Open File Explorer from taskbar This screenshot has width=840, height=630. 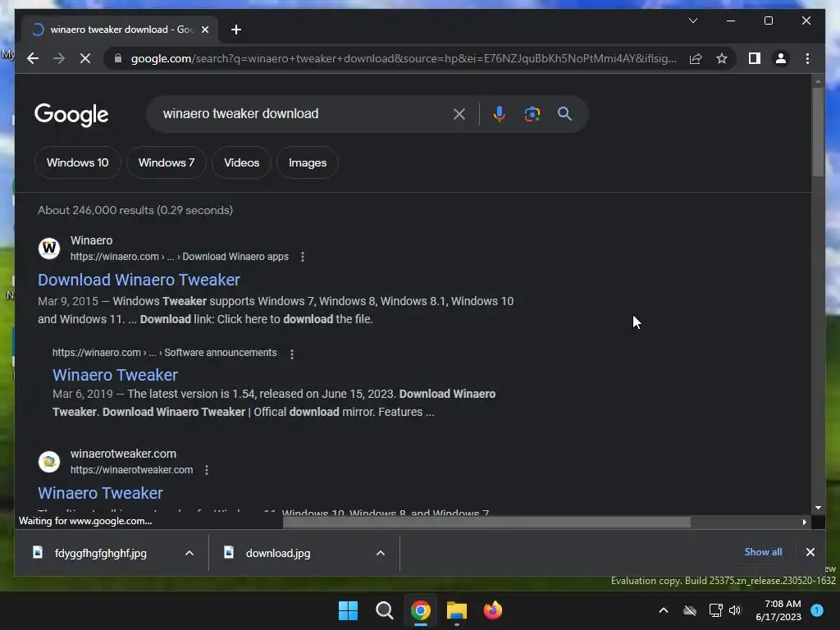tap(457, 610)
